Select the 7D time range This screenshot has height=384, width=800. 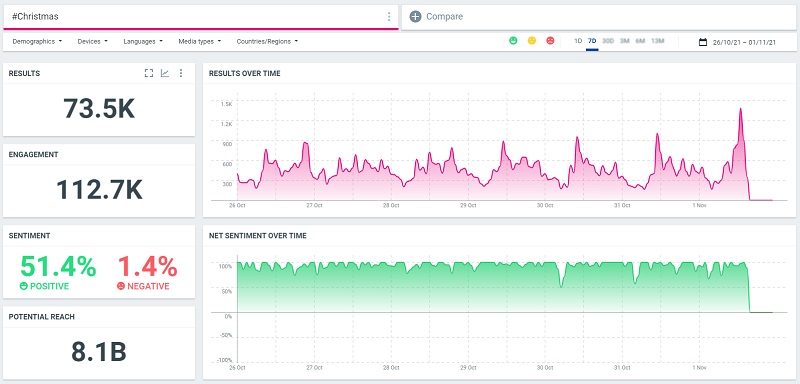click(592, 41)
